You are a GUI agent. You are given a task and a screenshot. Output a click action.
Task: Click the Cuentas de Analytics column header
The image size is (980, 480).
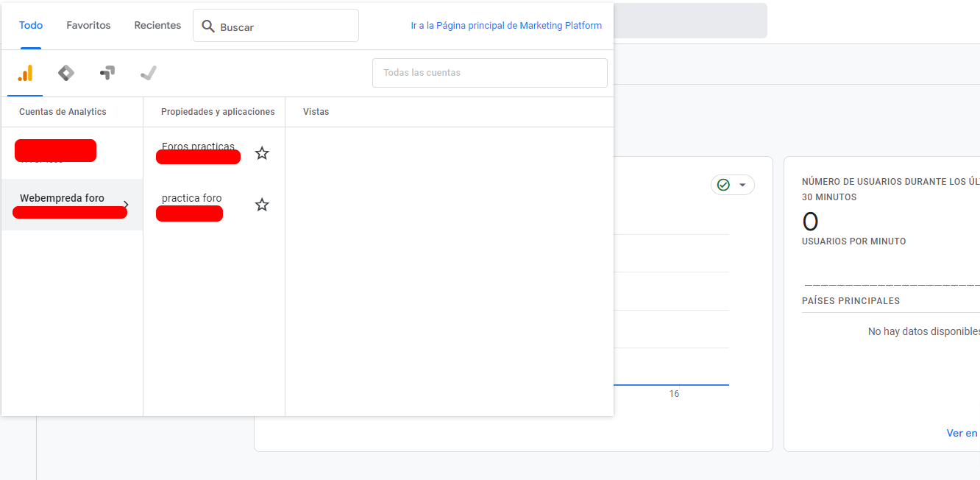click(x=63, y=112)
